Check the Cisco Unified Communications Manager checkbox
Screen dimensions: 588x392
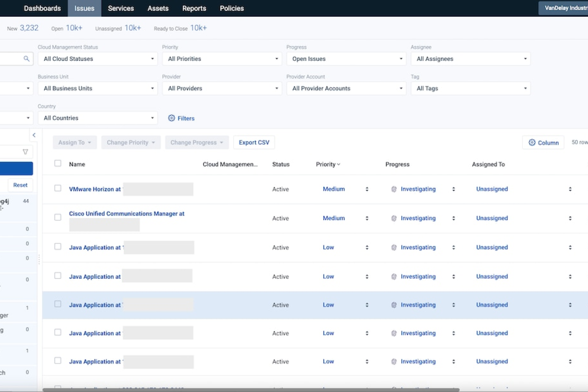pyautogui.click(x=58, y=217)
